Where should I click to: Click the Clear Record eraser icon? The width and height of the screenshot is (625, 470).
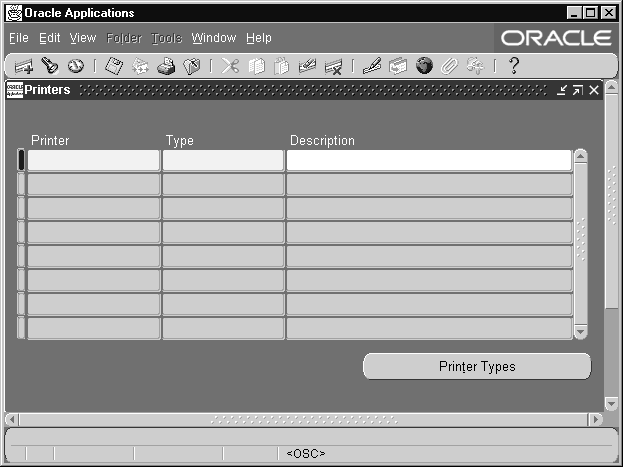(x=307, y=66)
